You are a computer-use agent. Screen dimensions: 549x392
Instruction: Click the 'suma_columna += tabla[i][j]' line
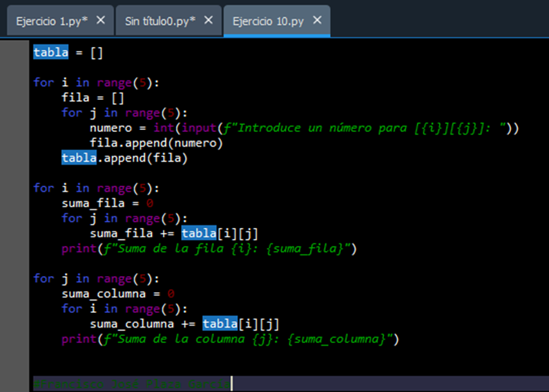point(184,324)
